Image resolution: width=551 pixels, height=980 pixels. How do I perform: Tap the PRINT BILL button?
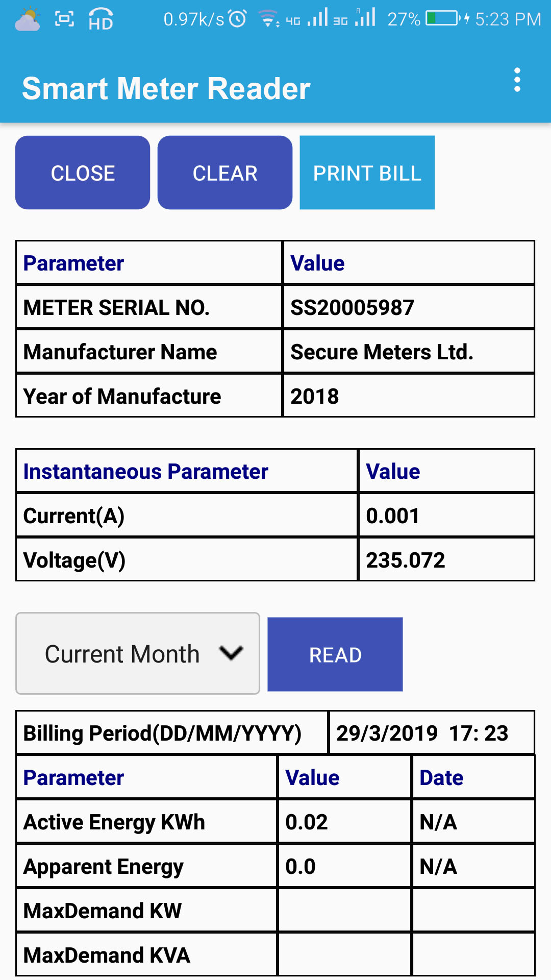click(x=367, y=173)
